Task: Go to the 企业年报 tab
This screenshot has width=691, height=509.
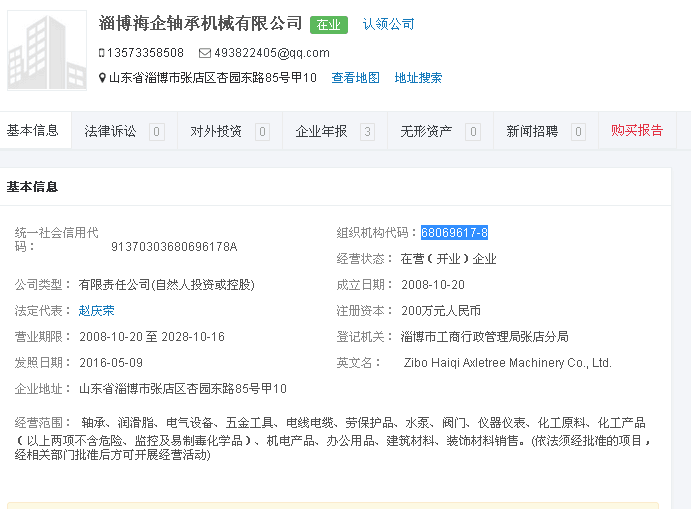Action: coord(321,131)
